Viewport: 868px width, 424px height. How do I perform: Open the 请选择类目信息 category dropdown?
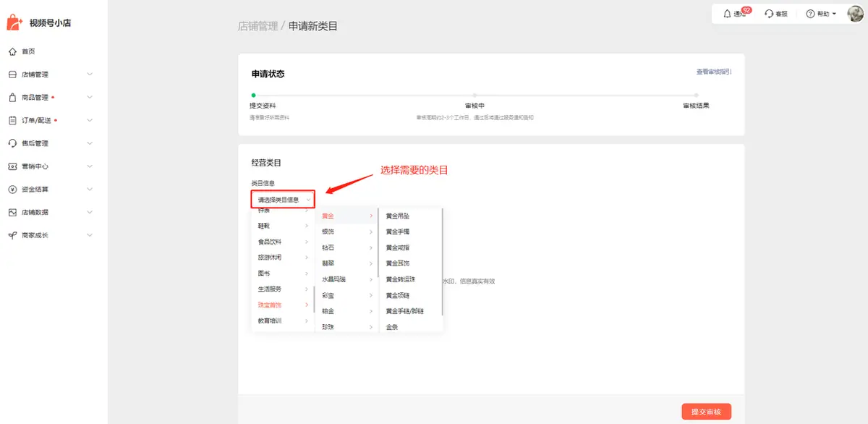tap(283, 200)
